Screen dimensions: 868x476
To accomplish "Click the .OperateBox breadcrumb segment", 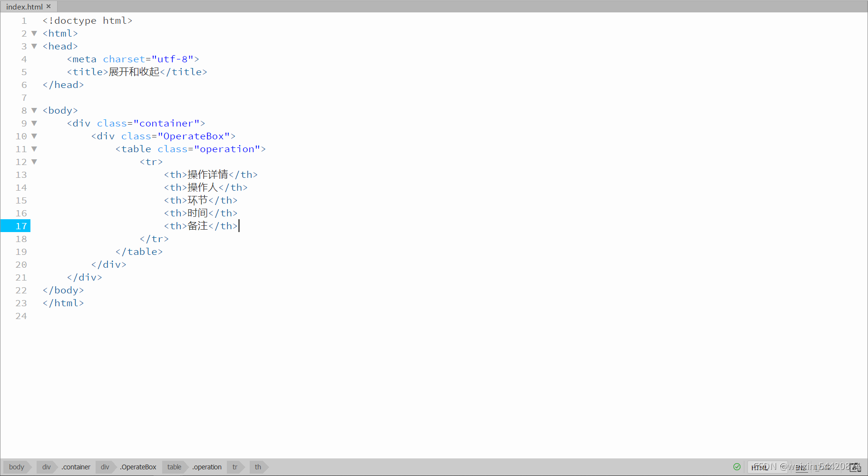I will [x=138, y=467].
